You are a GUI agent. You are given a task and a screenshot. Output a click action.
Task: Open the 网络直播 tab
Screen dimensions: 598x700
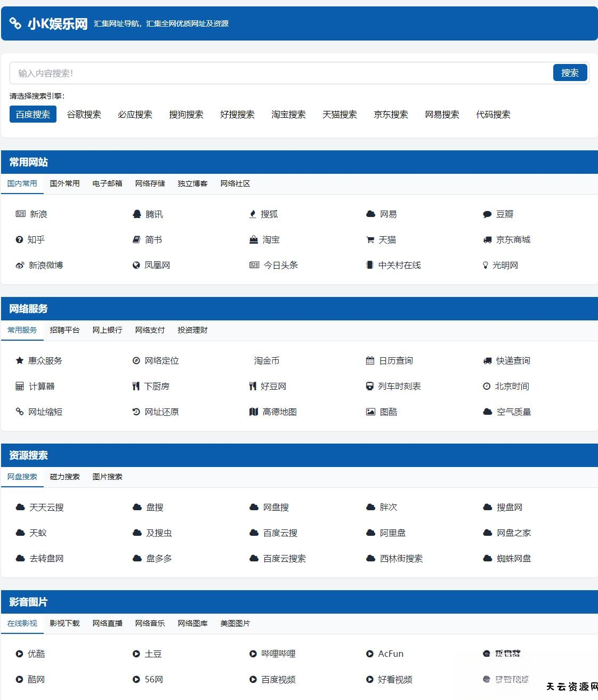[x=107, y=623]
